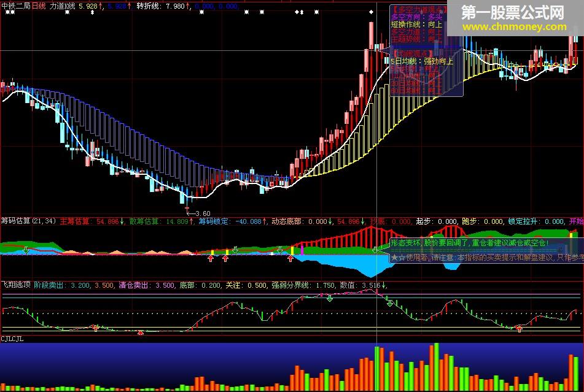Click the leftmost green down arrow in 筹码估算 panel
This screenshot has width=584, height=392.
pyautogui.click(x=26, y=250)
